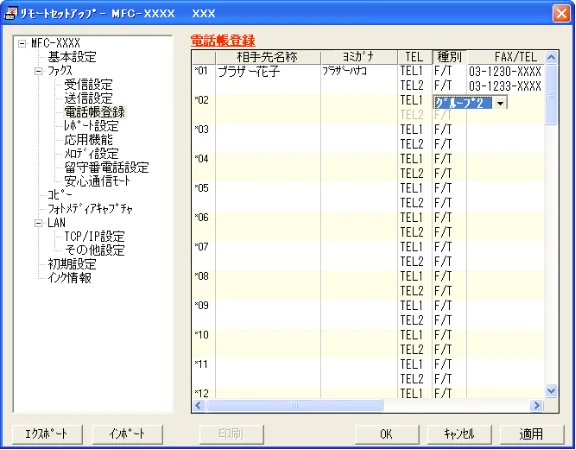The width and height of the screenshot is (576, 450).
Task: Click the vertical scrollbar down arrow
Action: [551, 392]
